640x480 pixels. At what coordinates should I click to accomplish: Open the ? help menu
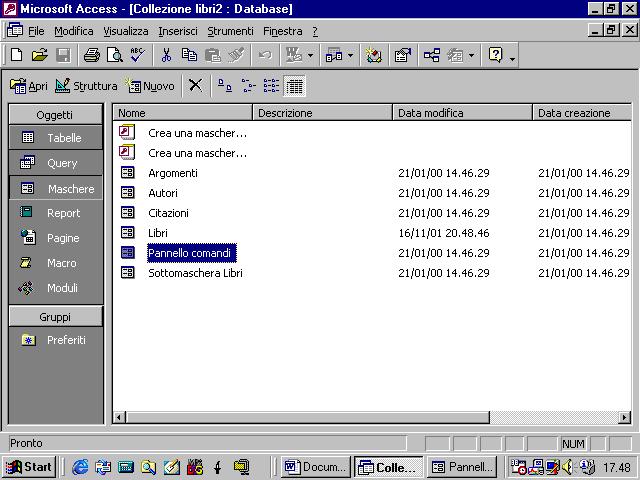(x=315, y=31)
